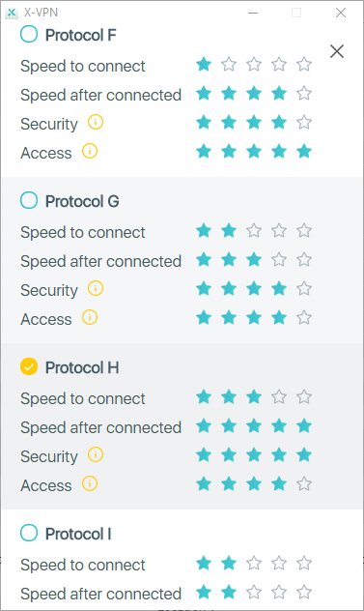364x611 pixels.
Task: Click the X-VPN logo in title bar
Action: click(x=12, y=13)
